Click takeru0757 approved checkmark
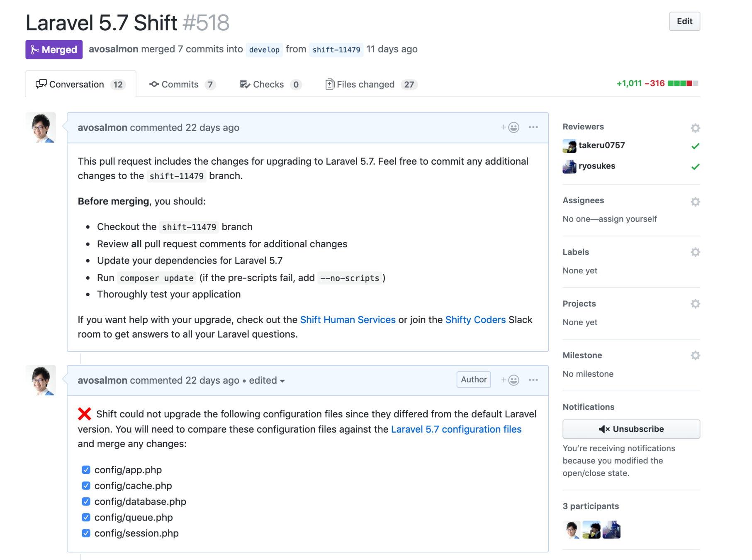Image resolution: width=752 pixels, height=560 pixels. pyautogui.click(x=695, y=146)
